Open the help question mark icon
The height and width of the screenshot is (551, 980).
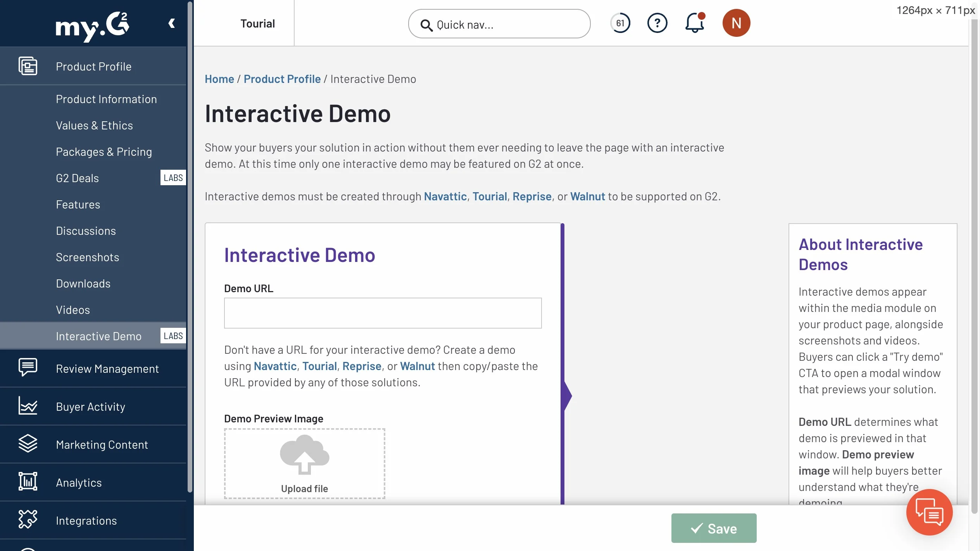coord(657,23)
